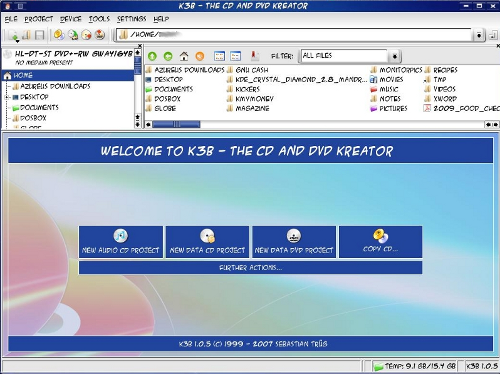Go up one folder with green up arrow
This screenshot has width=500, height=374.
tap(152, 56)
